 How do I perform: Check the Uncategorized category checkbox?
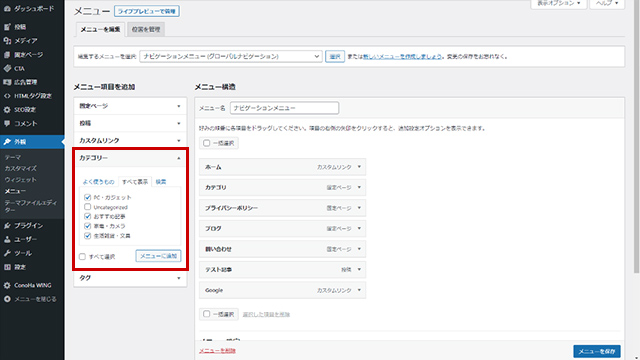pyautogui.click(x=87, y=207)
